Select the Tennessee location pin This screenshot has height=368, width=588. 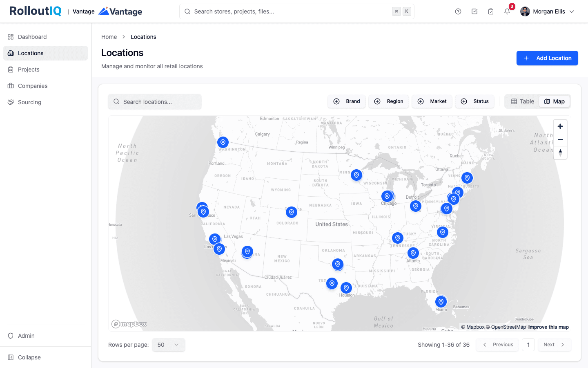398,238
